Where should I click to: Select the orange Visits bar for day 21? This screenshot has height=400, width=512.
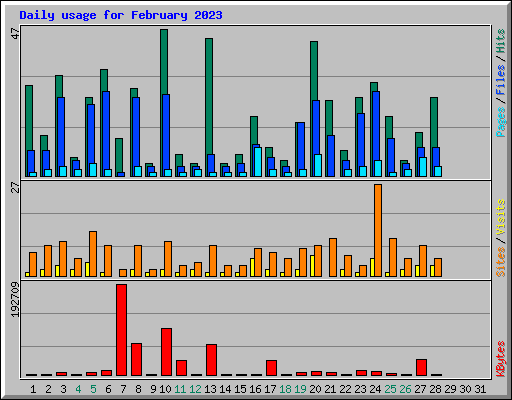coord(333,257)
